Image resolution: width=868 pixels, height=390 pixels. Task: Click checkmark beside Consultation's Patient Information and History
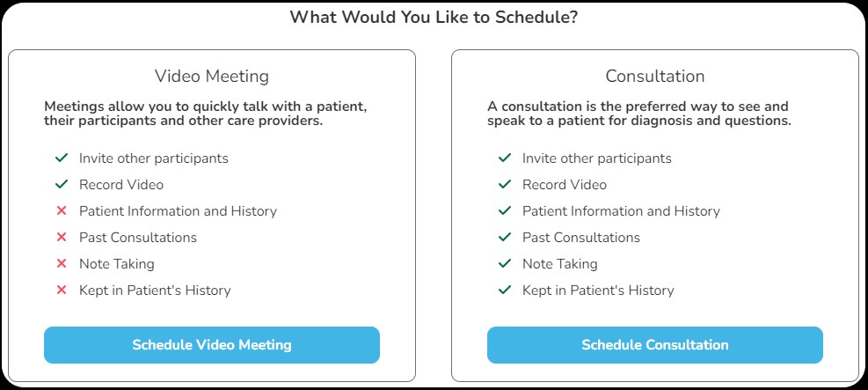pyautogui.click(x=505, y=211)
